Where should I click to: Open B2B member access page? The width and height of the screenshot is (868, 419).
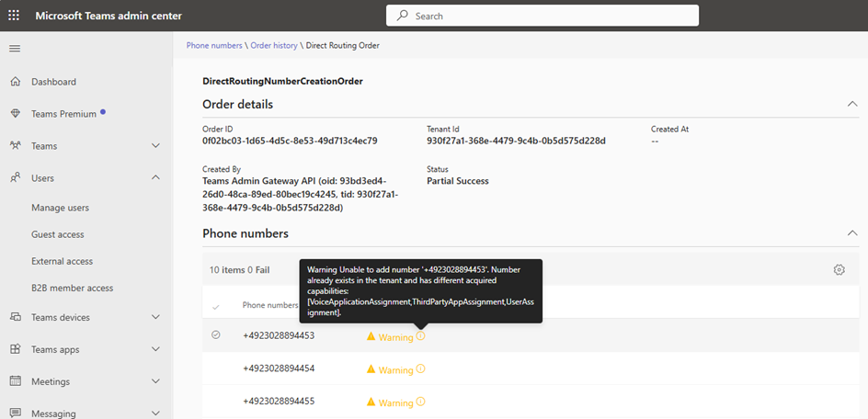click(72, 288)
